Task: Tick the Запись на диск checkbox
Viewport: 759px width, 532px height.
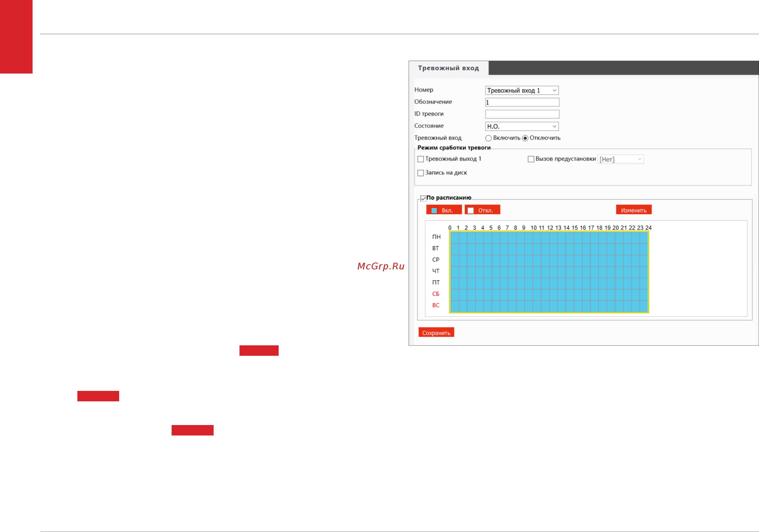Action: (x=421, y=173)
